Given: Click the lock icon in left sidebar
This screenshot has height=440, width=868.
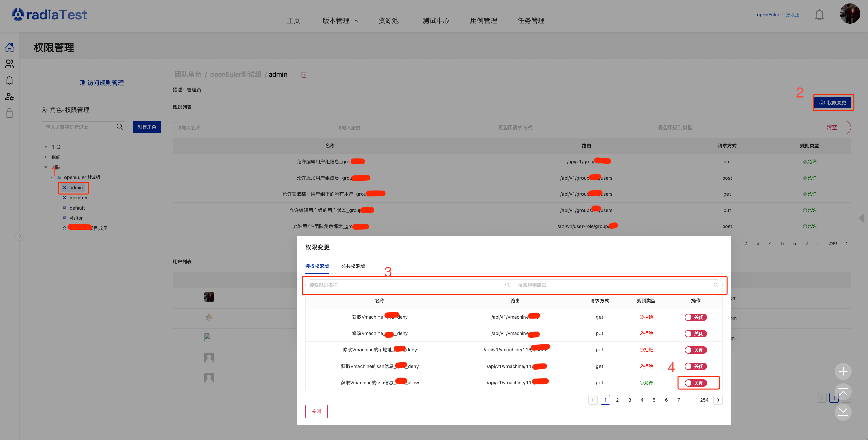Looking at the screenshot, I should pos(10,113).
